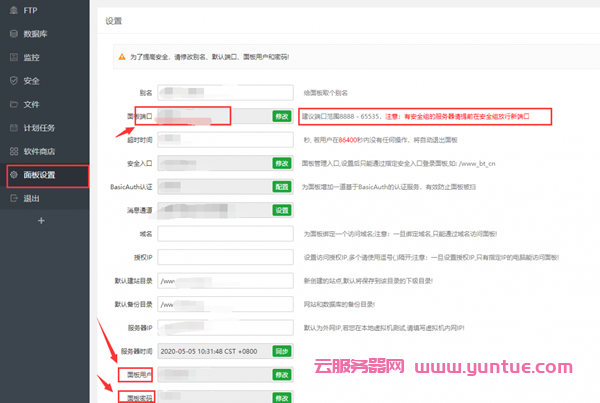Click the 给面板取个别名 hint text
Image resolution: width=600 pixels, height=403 pixels.
coord(326,93)
